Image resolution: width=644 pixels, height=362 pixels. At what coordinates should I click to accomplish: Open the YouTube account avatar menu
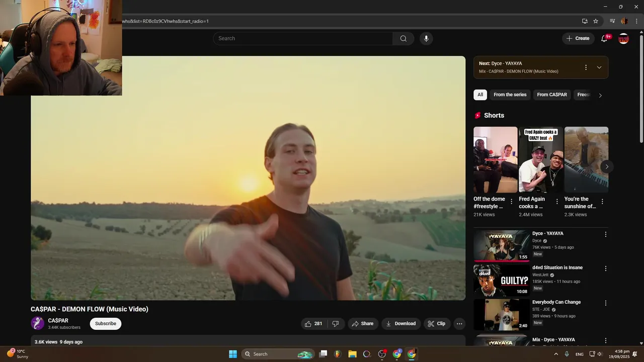pyautogui.click(x=623, y=39)
